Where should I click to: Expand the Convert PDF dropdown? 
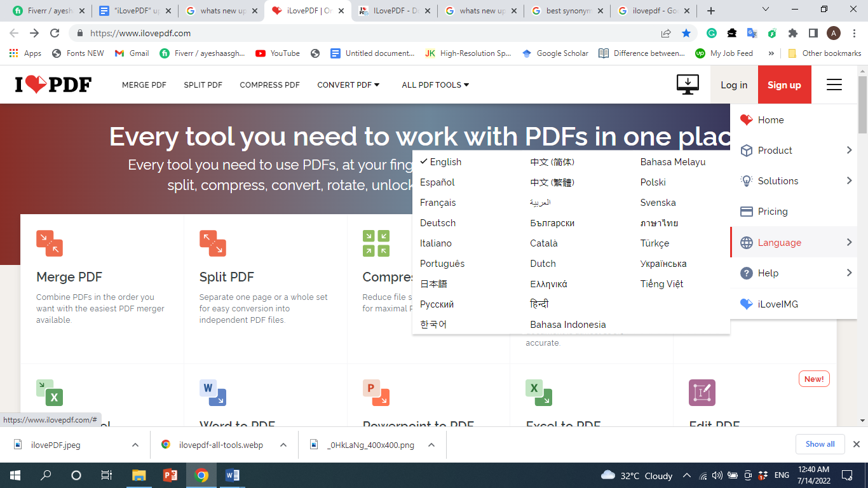coord(348,85)
